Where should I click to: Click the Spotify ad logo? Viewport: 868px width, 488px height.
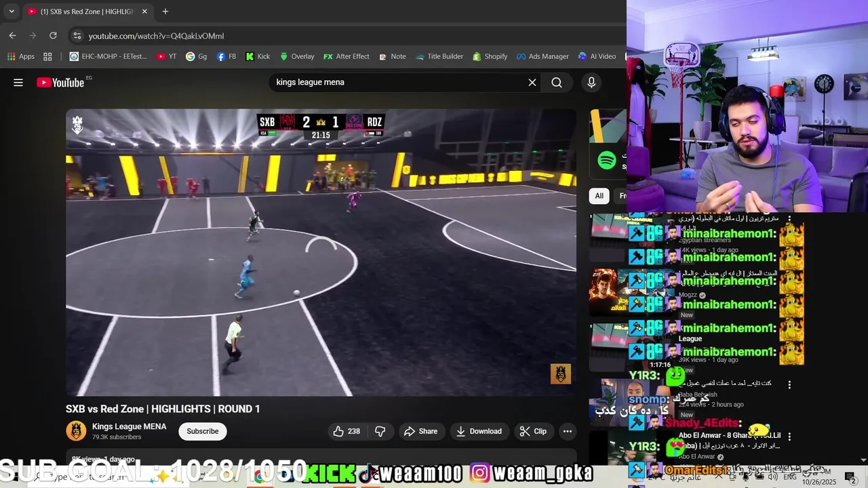[x=607, y=161]
